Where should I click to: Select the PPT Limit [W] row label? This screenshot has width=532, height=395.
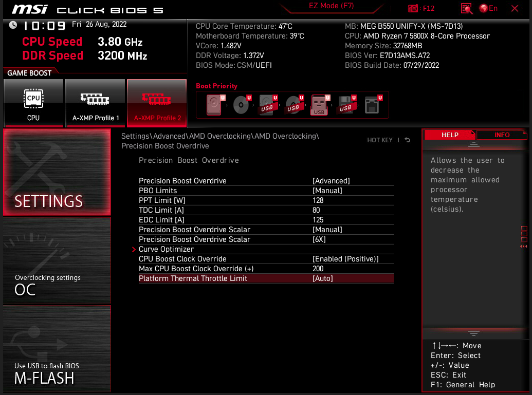162,200
